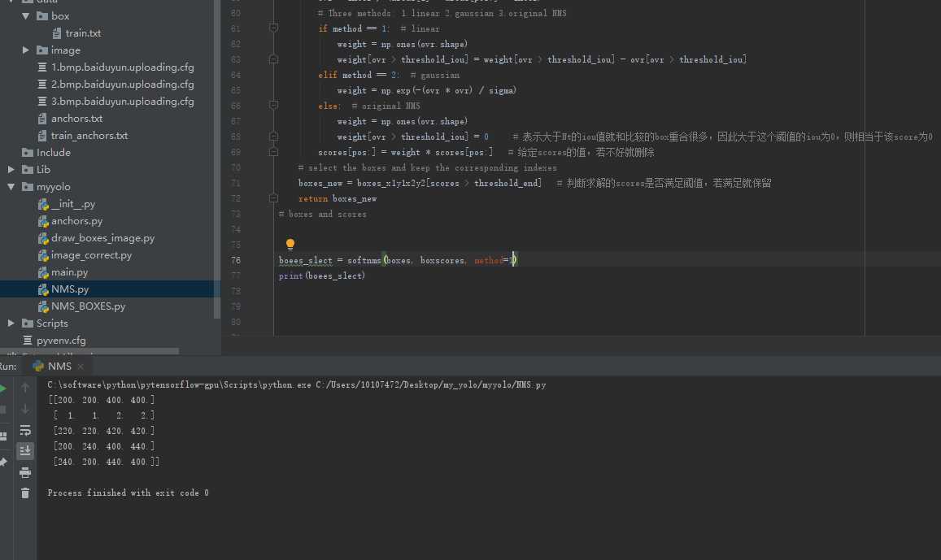Click 'scores[pos:] = weight' on line 69
Image resolution: width=941 pixels, height=560 pixels.
[x=406, y=152]
